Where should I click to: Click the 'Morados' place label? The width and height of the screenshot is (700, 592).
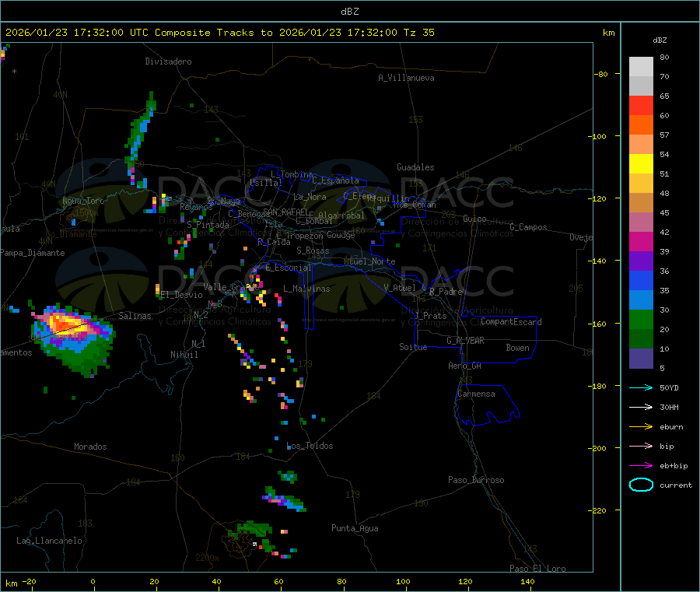[90, 447]
